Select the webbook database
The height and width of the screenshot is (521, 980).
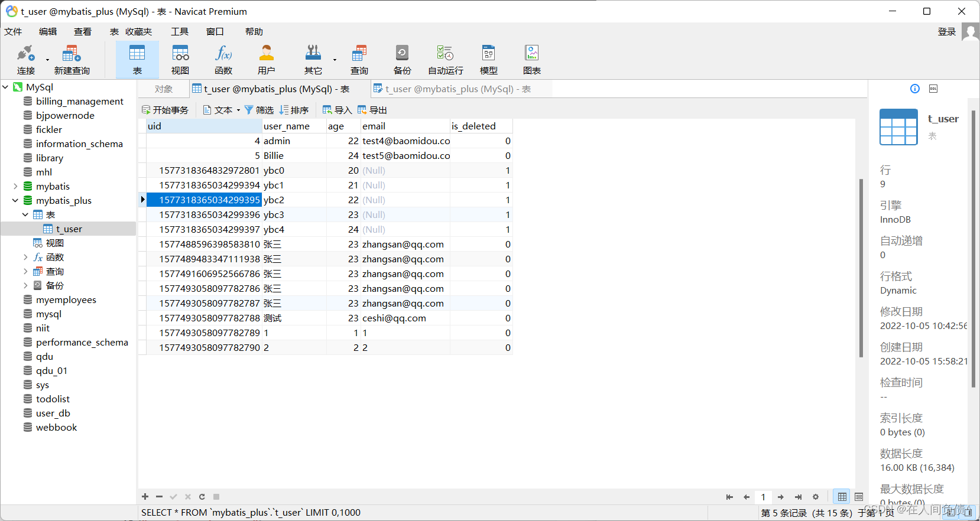(56, 427)
